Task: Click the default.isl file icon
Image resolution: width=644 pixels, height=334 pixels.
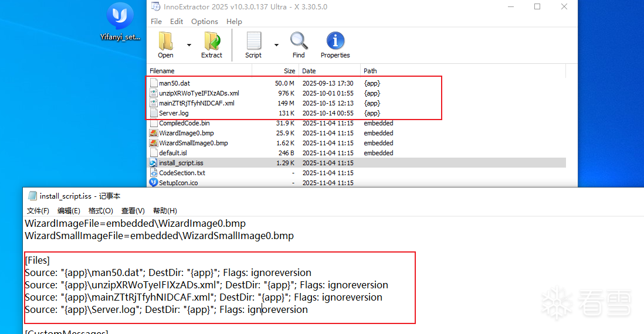Action: (x=154, y=152)
